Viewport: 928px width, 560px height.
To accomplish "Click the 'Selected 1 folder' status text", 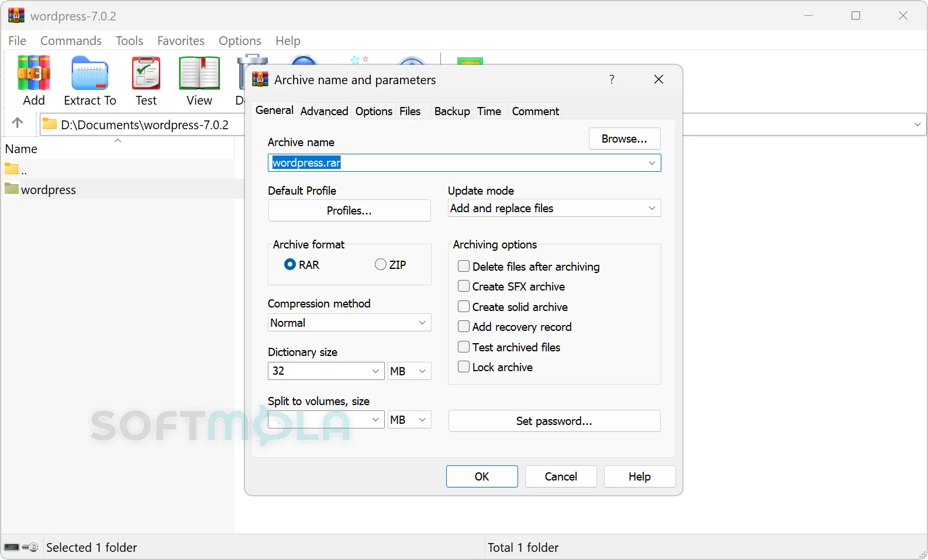I will click(x=92, y=547).
